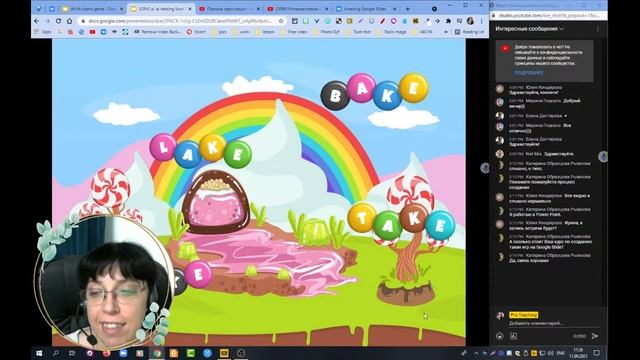
Task: Open green Camtasia icon on taskbar
Action: [191, 353]
